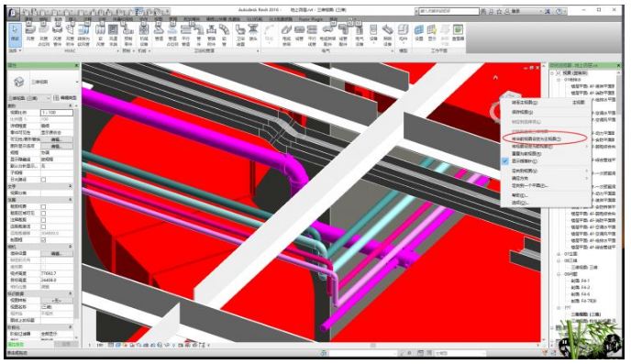
Task: Toggle the Annotation Crop checkbox
Action: [43, 220]
